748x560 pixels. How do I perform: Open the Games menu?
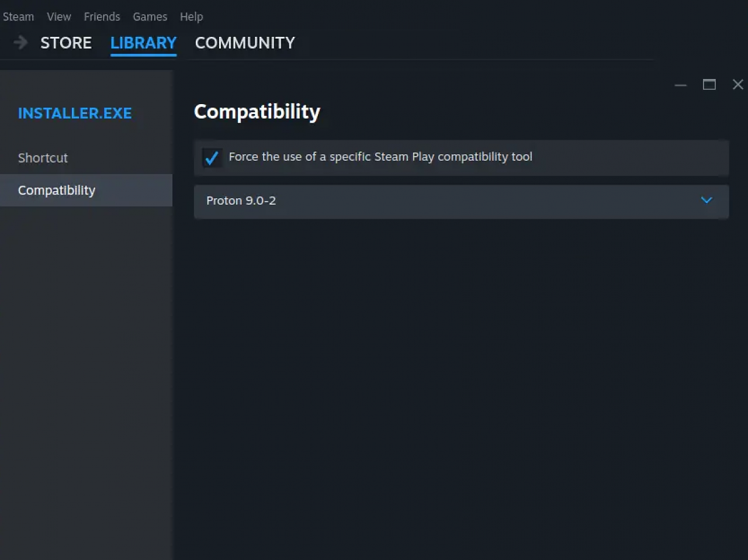(150, 17)
